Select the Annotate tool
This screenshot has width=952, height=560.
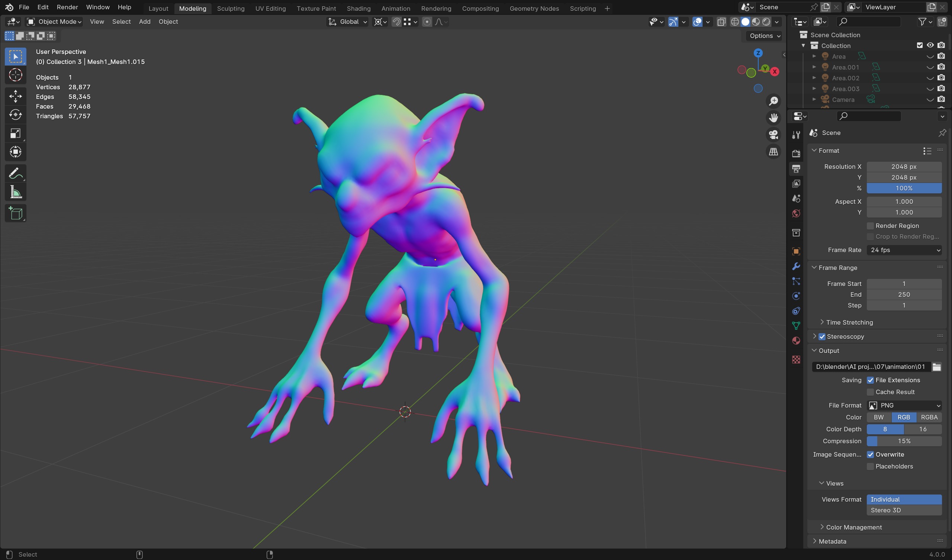point(16,173)
